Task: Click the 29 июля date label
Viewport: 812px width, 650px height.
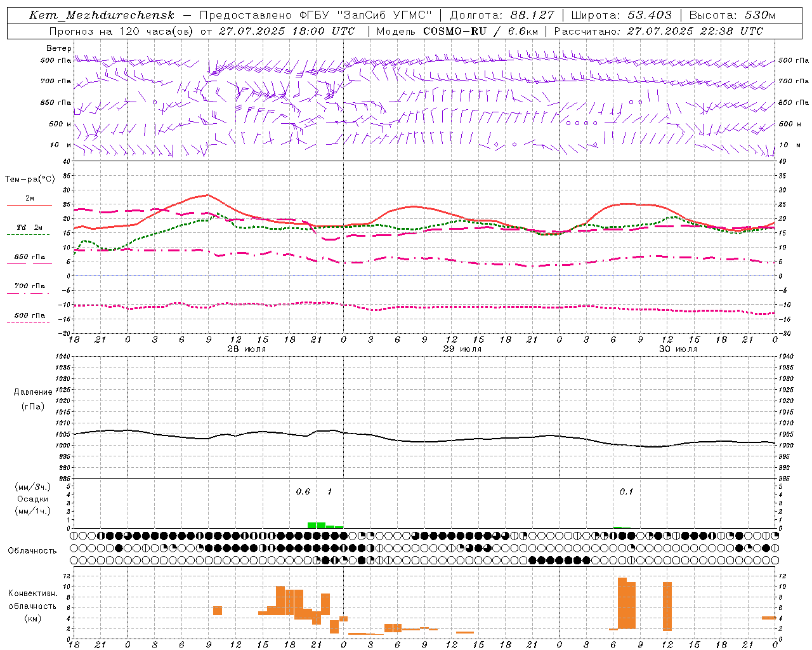Action: [x=462, y=349]
